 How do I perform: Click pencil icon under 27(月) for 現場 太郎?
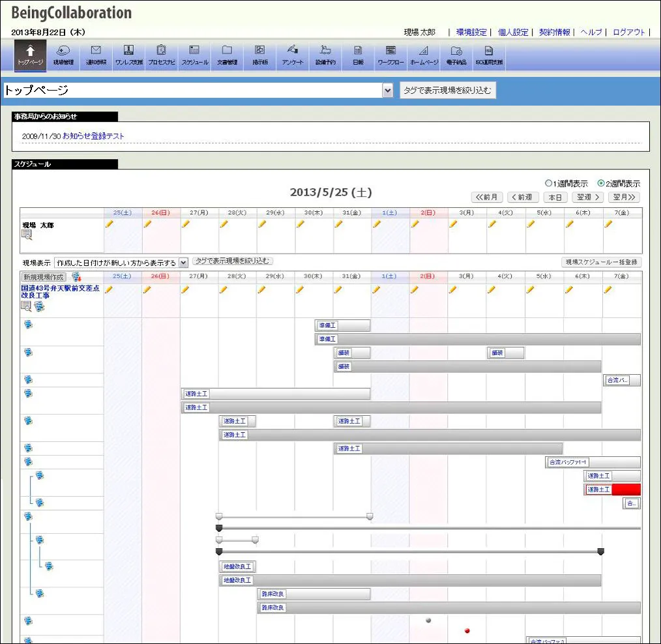point(186,224)
